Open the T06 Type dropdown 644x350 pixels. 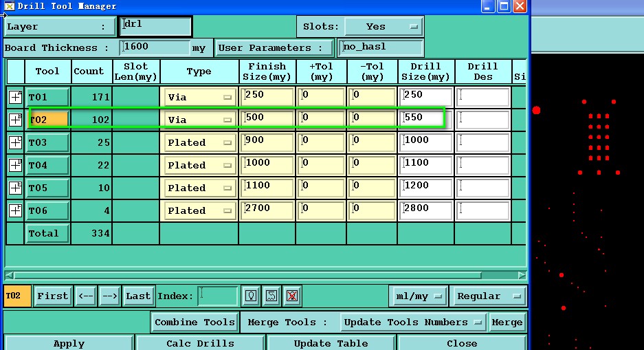pos(199,210)
